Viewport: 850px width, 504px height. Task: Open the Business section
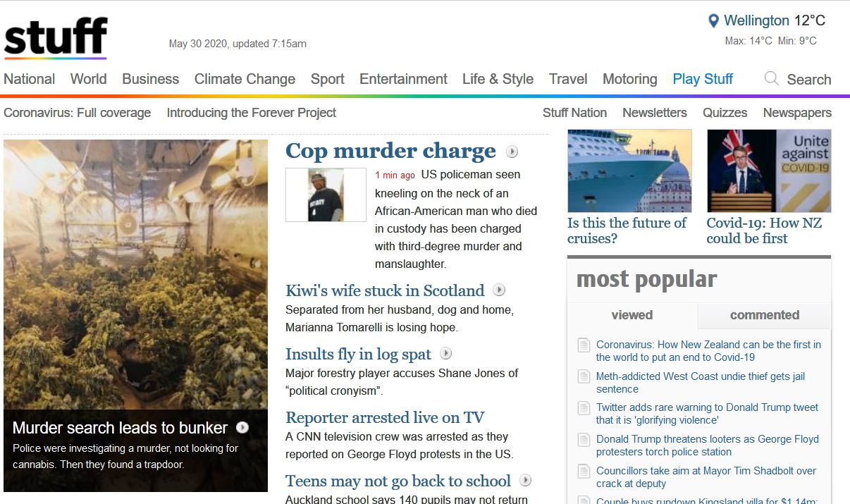pos(150,79)
